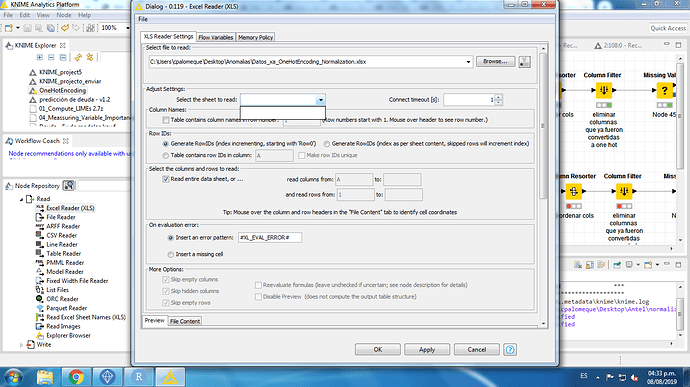Confirm dialog with OK button
The height and width of the screenshot is (387, 690).
click(378, 350)
